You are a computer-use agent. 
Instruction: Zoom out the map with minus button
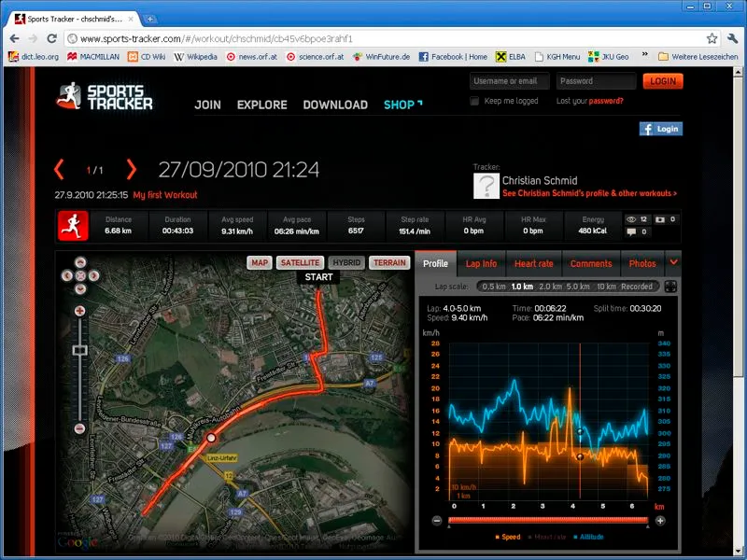[x=79, y=429]
